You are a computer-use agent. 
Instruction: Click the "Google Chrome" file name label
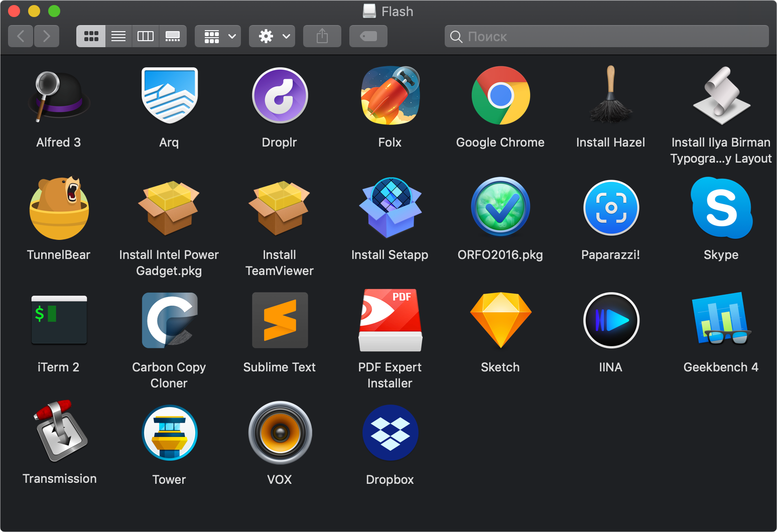click(x=500, y=143)
